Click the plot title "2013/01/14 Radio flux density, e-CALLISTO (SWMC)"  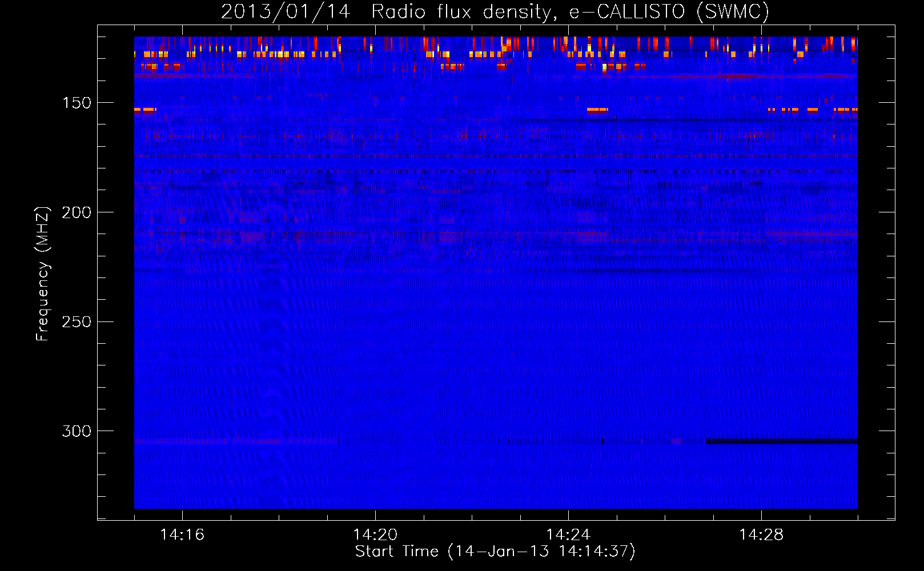495,11
